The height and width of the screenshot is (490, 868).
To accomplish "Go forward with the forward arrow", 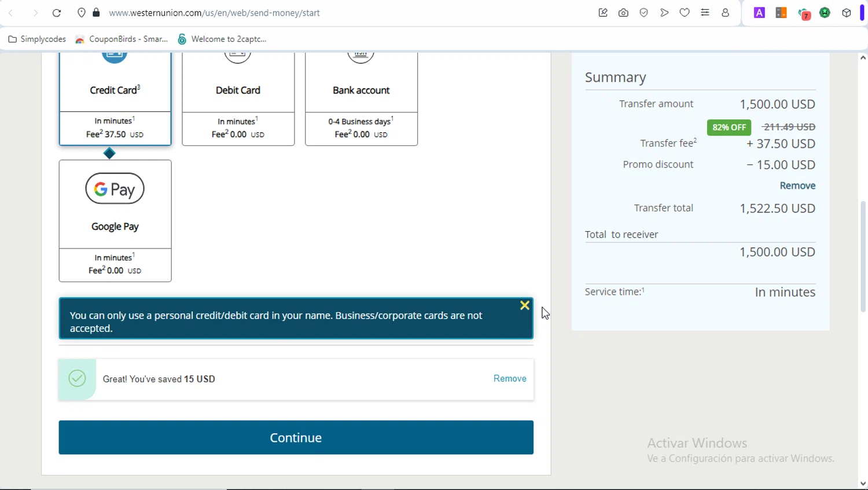I will pos(35,13).
